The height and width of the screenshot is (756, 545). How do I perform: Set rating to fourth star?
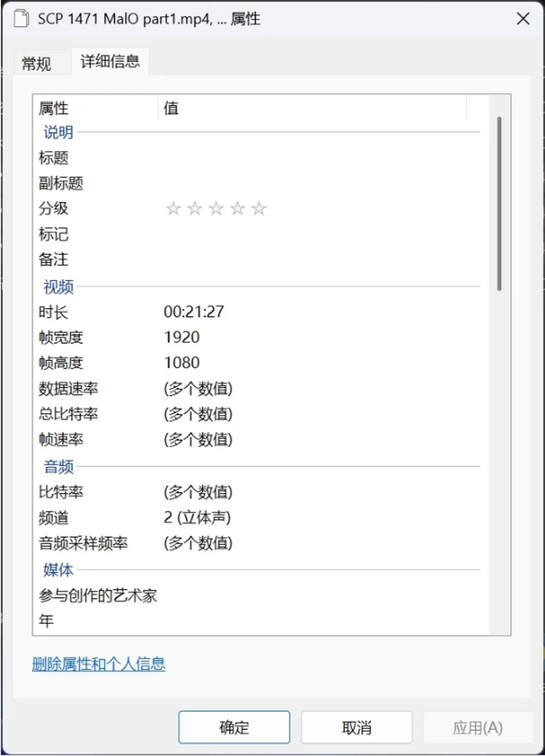coord(237,209)
